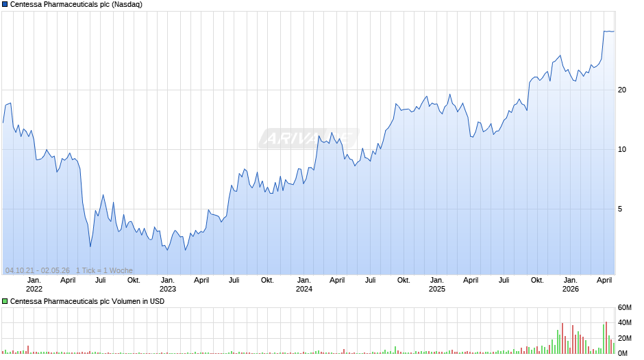Click the blue legend square for Centessa Pharmaceuticals
644x360 pixels.
(5, 5)
